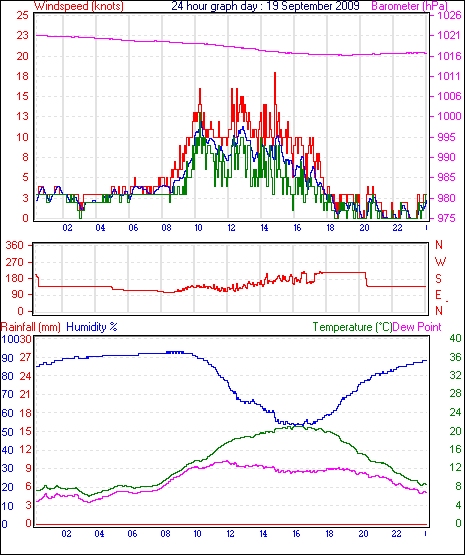
Task: Click the 10 hour tick on wind graph
Action: (x=199, y=228)
